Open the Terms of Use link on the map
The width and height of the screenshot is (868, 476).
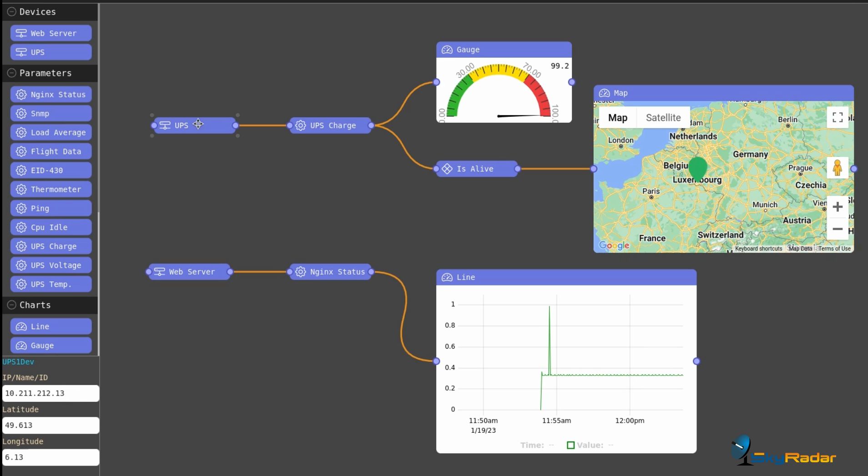tap(834, 248)
